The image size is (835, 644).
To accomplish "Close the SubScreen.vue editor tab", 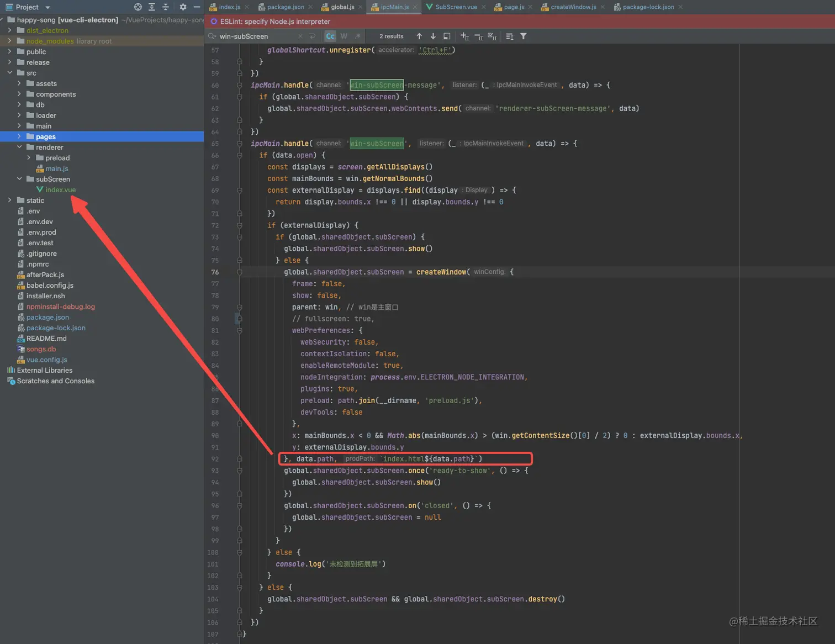I will point(484,7).
